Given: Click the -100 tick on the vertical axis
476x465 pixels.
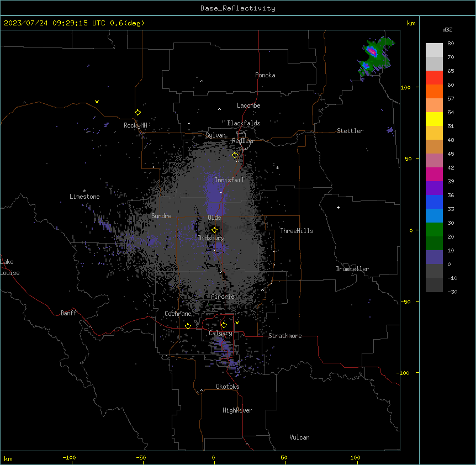Looking at the screenshot, I should (404, 373).
